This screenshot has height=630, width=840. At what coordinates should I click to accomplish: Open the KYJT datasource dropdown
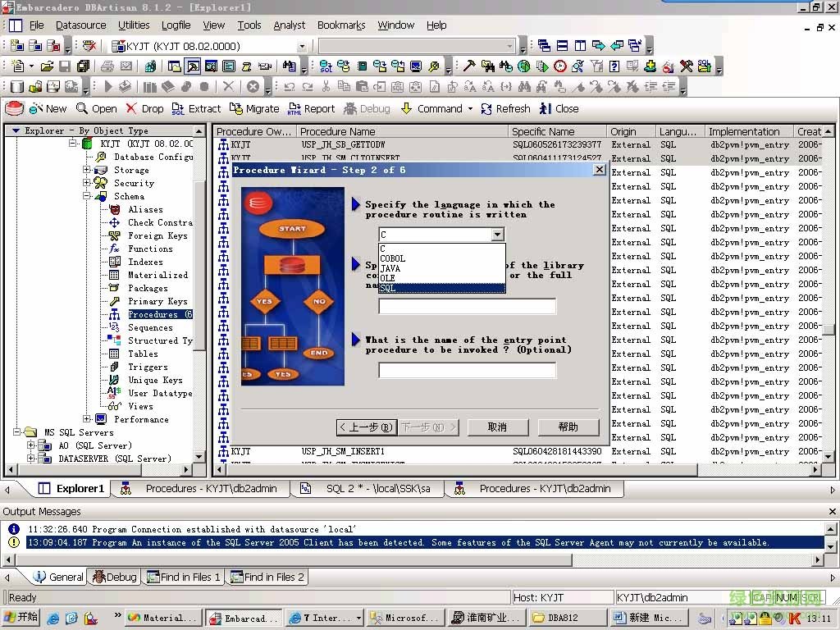click(x=302, y=47)
